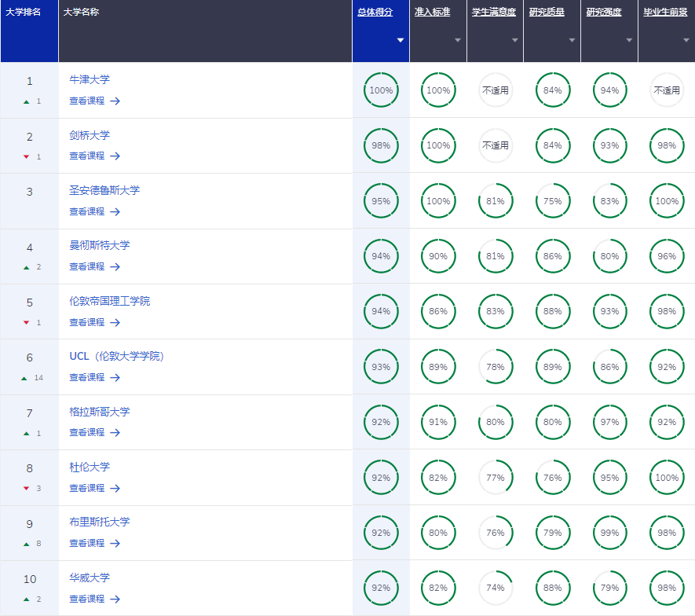This screenshot has width=695, height=616.
Task: Open the 华威大学 link
Action: 90,577
